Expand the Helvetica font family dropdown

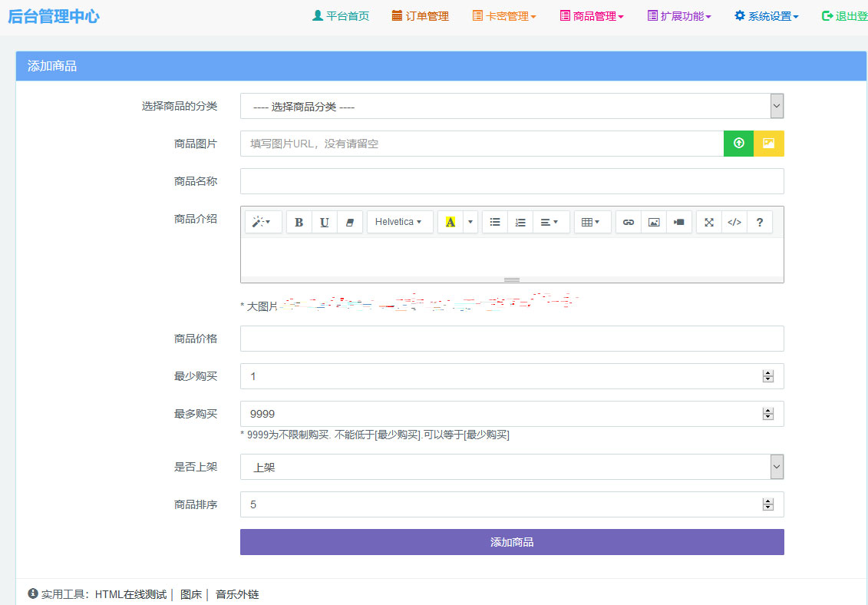pyautogui.click(x=399, y=222)
